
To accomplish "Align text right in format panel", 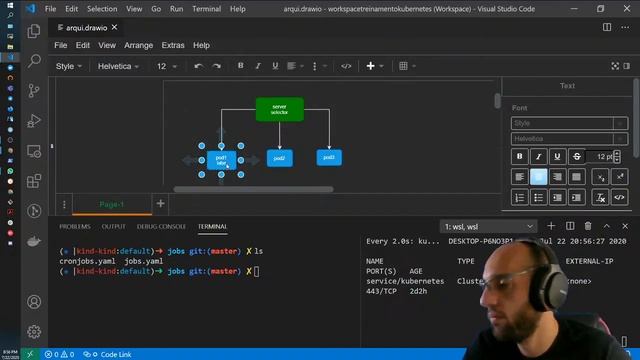I will pyautogui.click(x=557, y=177).
